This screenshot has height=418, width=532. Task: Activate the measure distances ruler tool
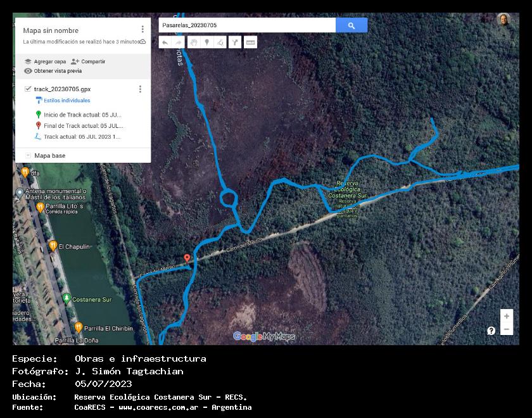tap(251, 42)
